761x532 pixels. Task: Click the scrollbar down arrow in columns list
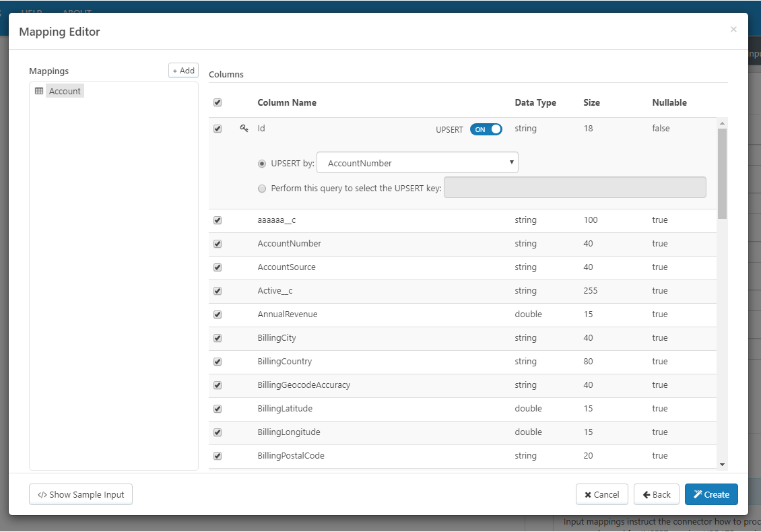(722, 464)
